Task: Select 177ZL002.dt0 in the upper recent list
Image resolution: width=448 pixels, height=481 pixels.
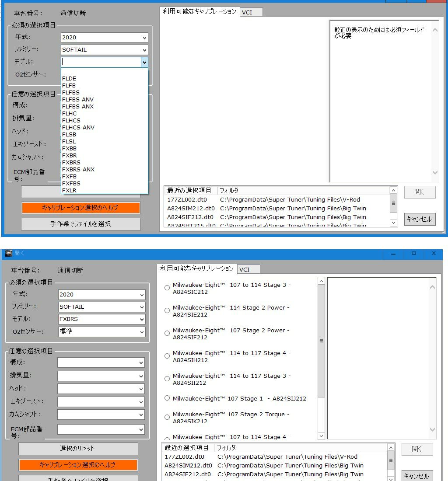Action: [x=187, y=199]
